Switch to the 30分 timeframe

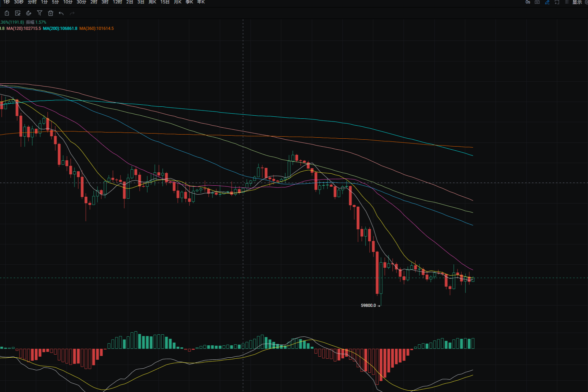click(x=81, y=2)
